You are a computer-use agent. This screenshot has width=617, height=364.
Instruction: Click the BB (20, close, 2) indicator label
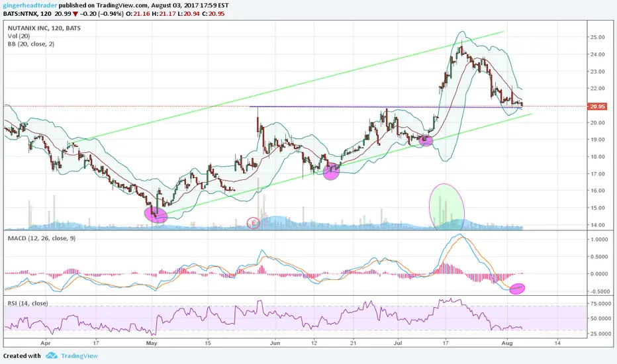pos(31,44)
